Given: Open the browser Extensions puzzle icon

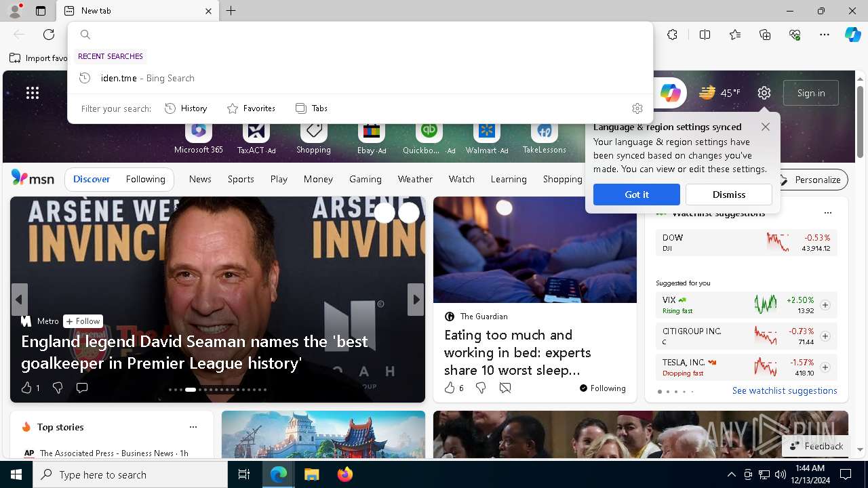Looking at the screenshot, I should (x=672, y=35).
